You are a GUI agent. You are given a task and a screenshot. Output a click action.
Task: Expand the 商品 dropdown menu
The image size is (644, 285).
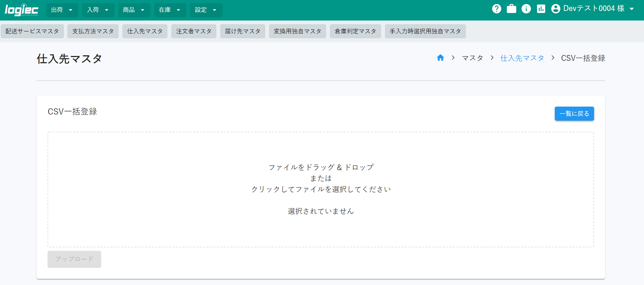point(134,10)
